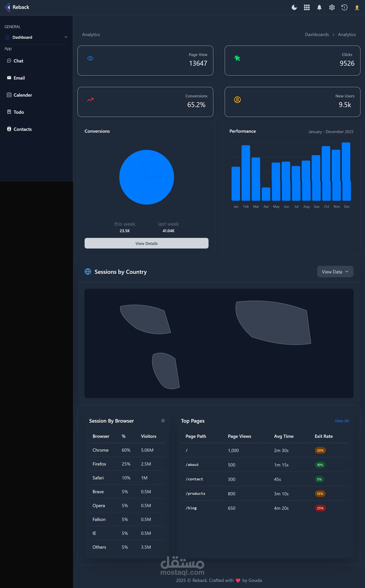Click the info icon next to Session By Browser
The width and height of the screenshot is (365, 588).
coord(163,421)
